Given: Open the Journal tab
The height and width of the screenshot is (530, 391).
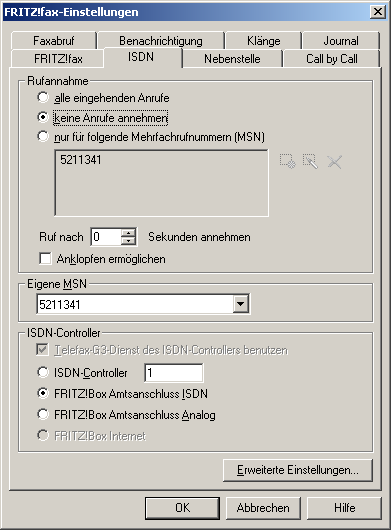Looking at the screenshot, I should click(x=341, y=41).
